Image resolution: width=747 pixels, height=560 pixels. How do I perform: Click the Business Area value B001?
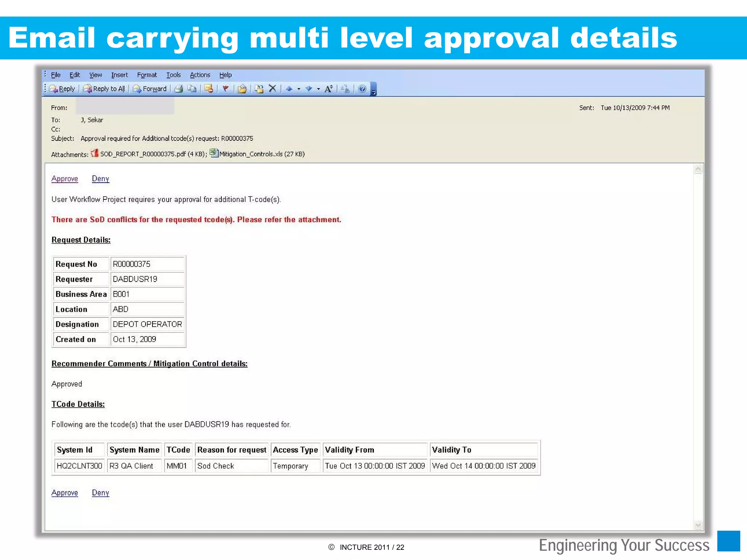point(147,294)
